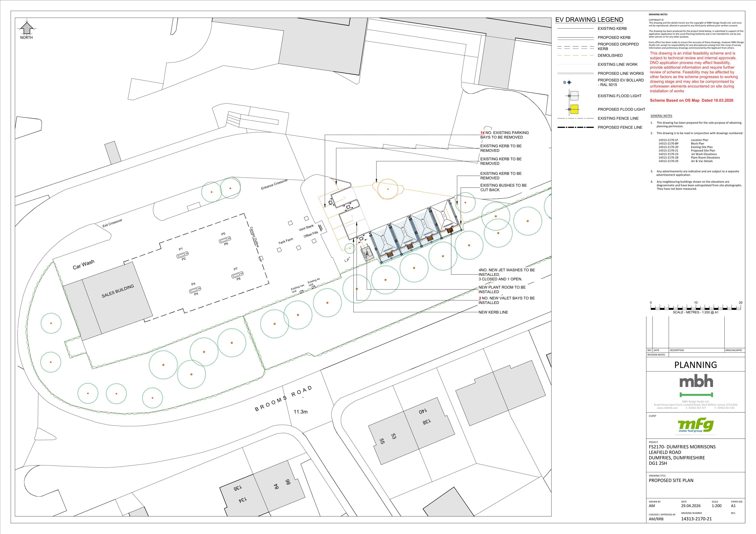The image size is (756, 534).
Task: Select the Canopy Outline label
Action: [255, 237]
